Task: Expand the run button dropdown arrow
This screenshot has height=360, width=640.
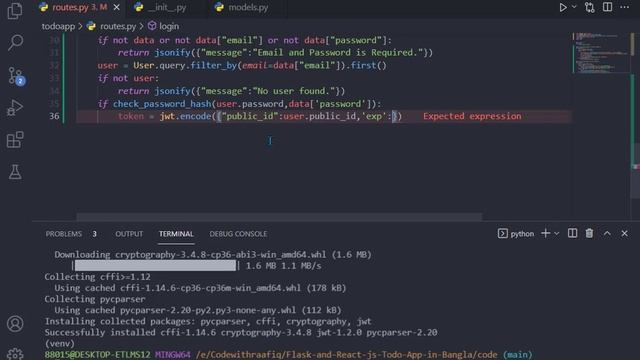Action: [x=574, y=7]
